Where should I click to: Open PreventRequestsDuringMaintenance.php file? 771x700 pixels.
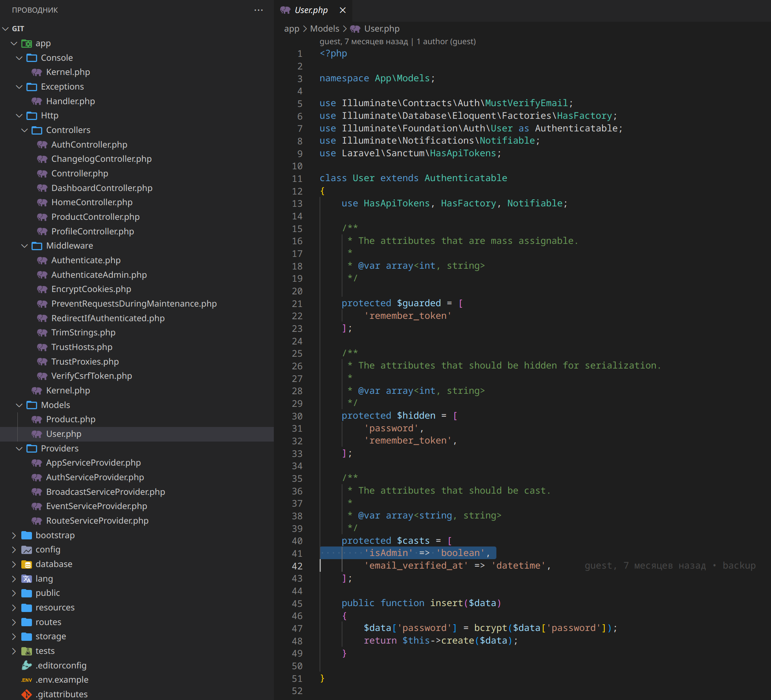[134, 304]
